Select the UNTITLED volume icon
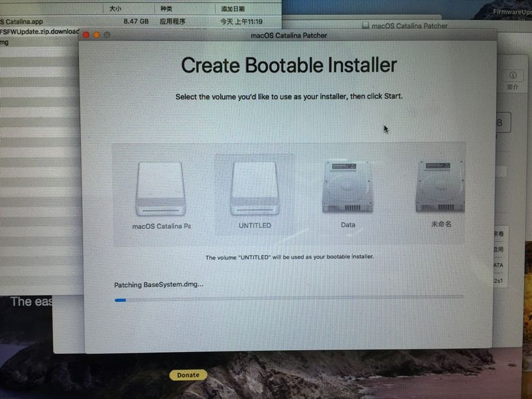The image size is (532, 399). [x=254, y=188]
